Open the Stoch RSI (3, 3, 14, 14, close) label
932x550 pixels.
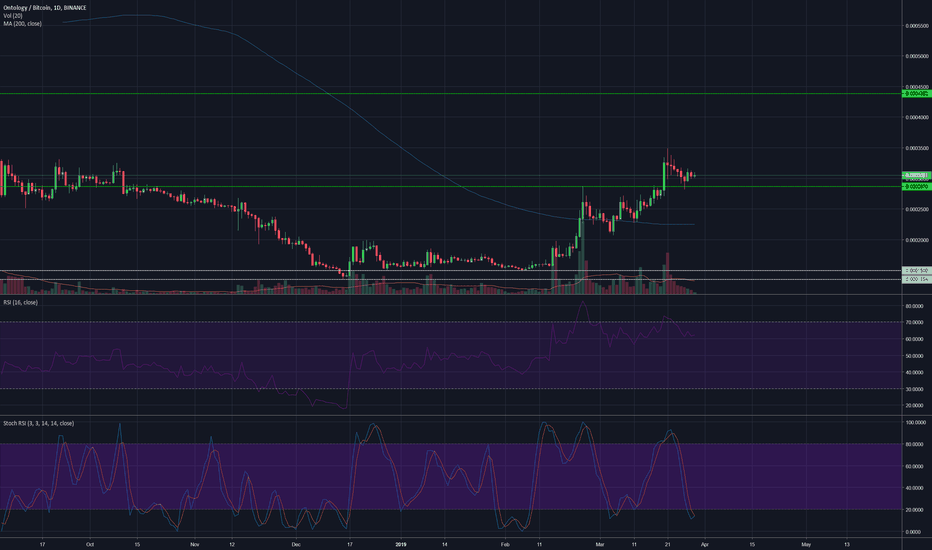[39, 423]
